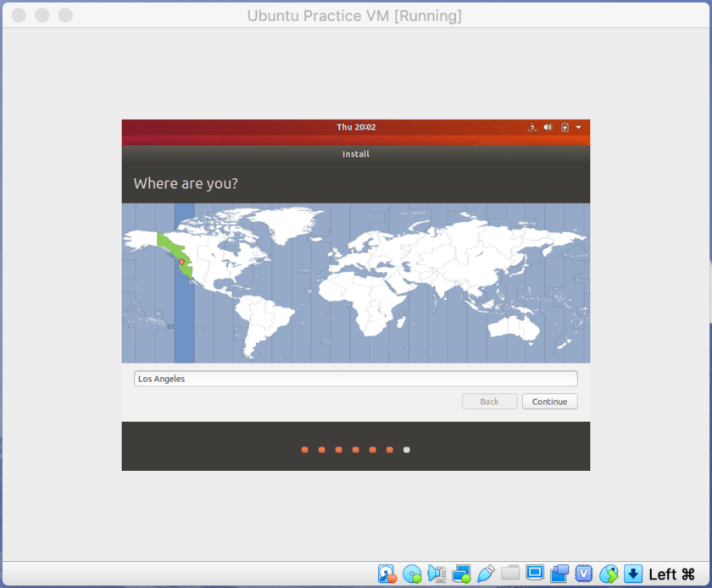The width and height of the screenshot is (712, 588).
Task: Click the Back button
Action: [x=490, y=402]
